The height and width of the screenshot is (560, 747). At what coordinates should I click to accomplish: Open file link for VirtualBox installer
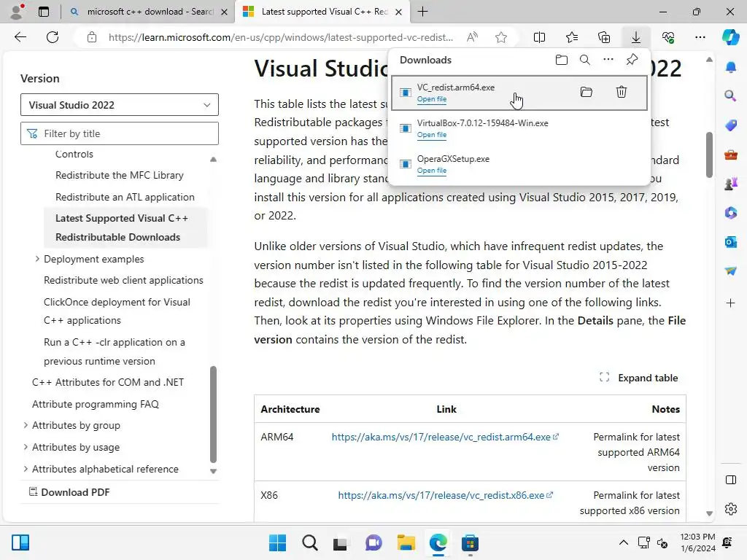click(x=432, y=135)
